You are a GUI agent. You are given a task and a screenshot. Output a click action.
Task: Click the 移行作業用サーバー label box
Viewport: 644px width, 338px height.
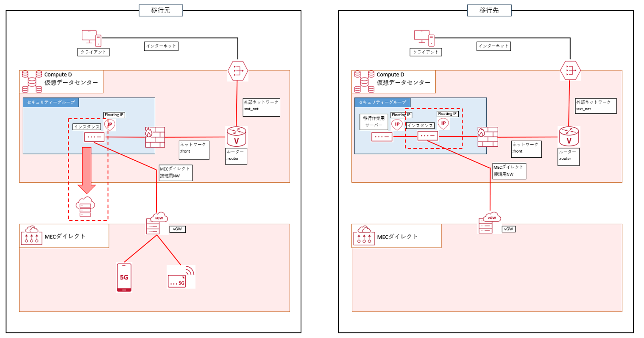[374, 122]
